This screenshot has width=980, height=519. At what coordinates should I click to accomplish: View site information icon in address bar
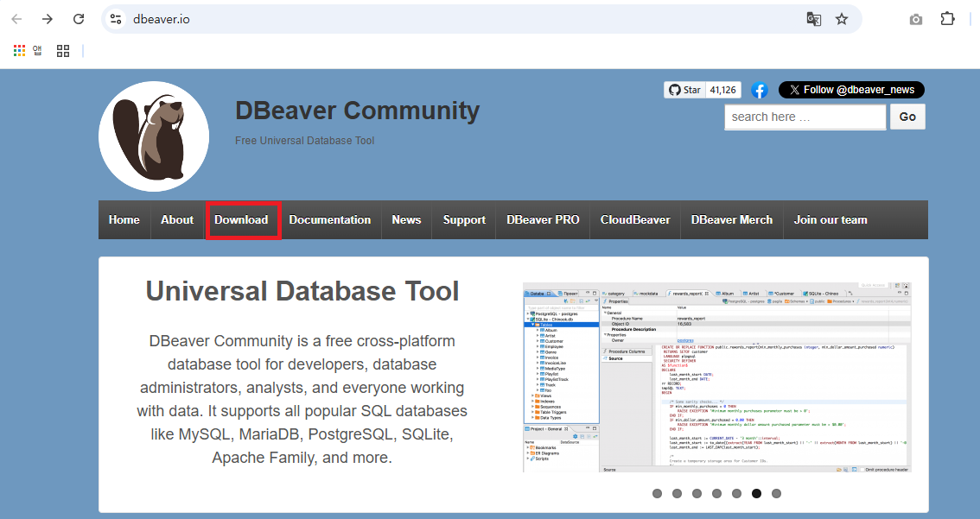pyautogui.click(x=116, y=19)
